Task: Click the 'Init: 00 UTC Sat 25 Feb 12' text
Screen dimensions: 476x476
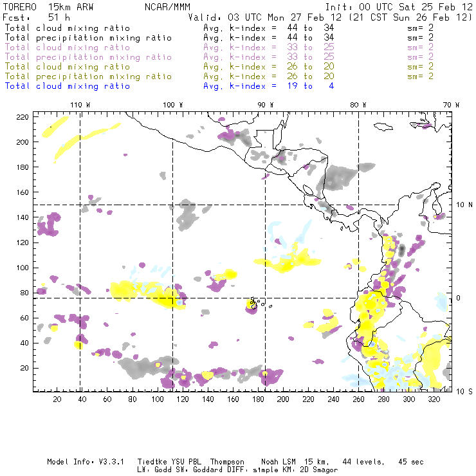Action: (x=399, y=7)
